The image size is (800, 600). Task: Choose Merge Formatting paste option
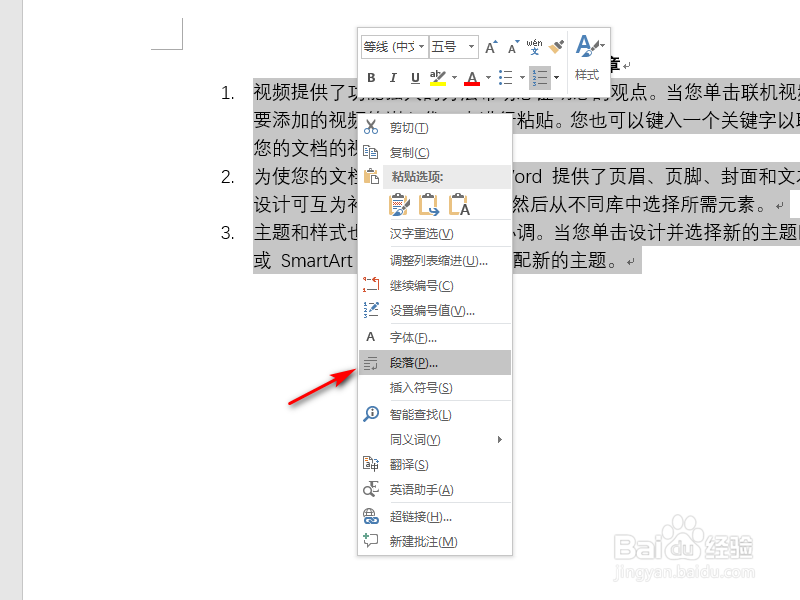click(x=427, y=203)
